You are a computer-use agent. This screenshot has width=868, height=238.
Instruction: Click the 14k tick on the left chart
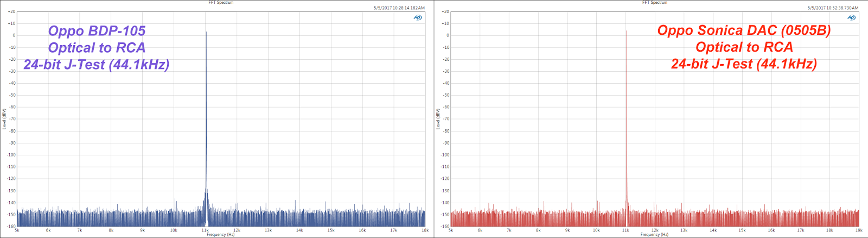point(299,230)
